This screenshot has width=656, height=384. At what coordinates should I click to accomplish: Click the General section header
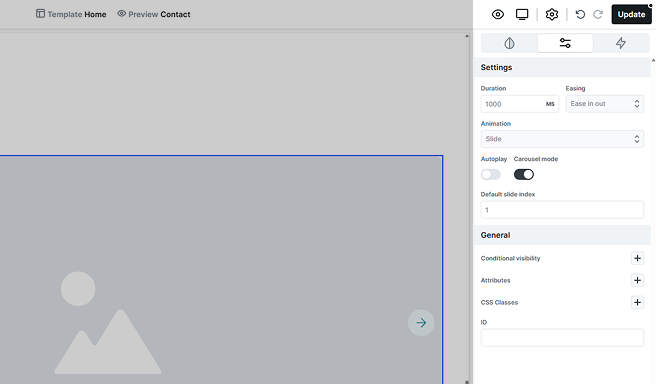click(562, 235)
